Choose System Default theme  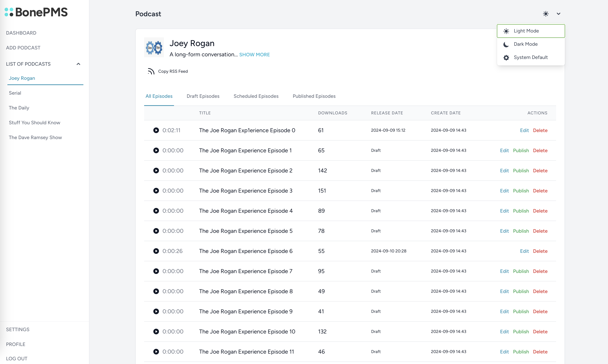[x=530, y=57]
